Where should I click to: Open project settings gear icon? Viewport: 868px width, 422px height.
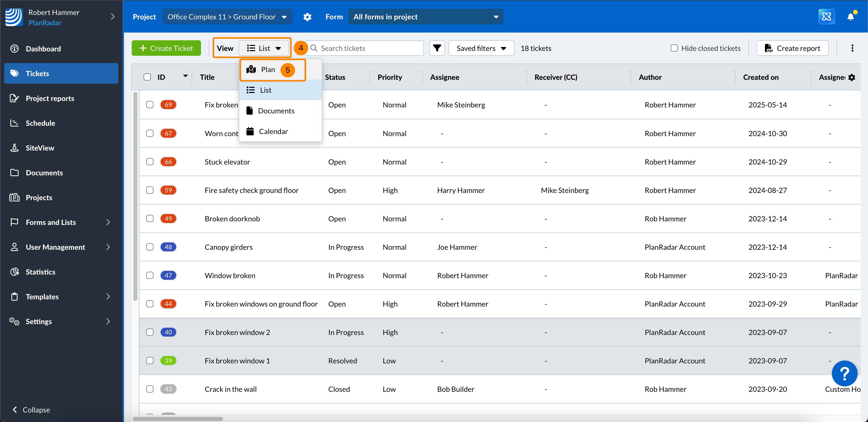tap(307, 17)
